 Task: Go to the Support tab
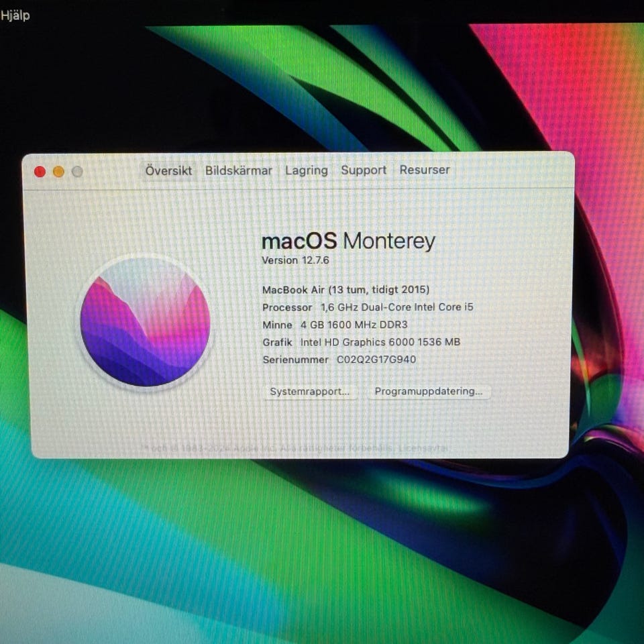tap(364, 170)
